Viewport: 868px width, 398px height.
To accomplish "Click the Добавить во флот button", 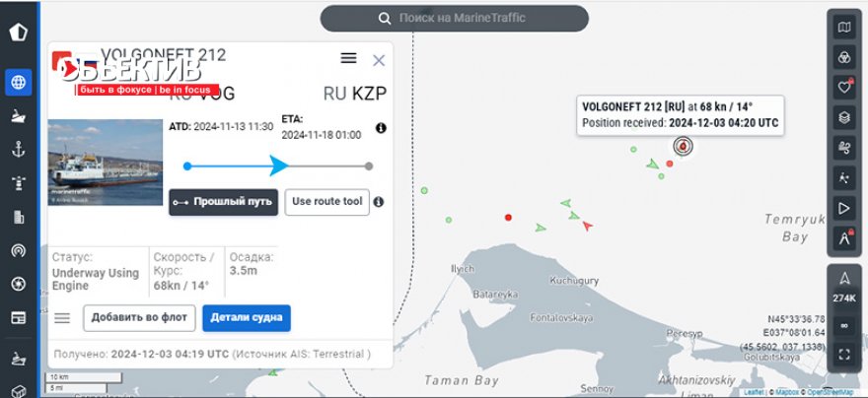I will pyautogui.click(x=139, y=318).
